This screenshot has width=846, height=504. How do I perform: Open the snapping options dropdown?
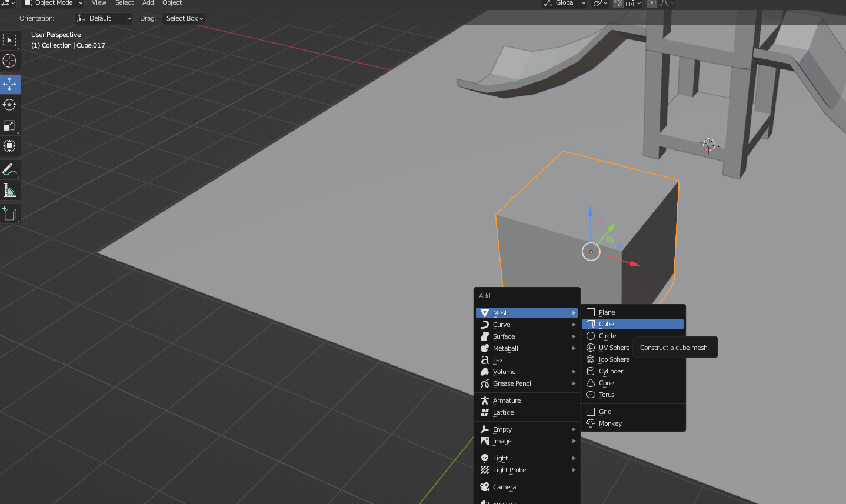(x=633, y=3)
